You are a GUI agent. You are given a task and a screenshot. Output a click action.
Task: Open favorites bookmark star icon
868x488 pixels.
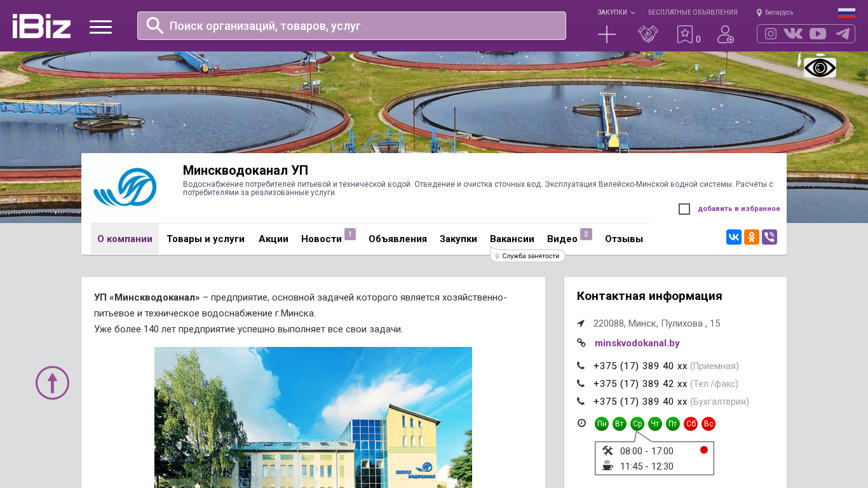684,34
